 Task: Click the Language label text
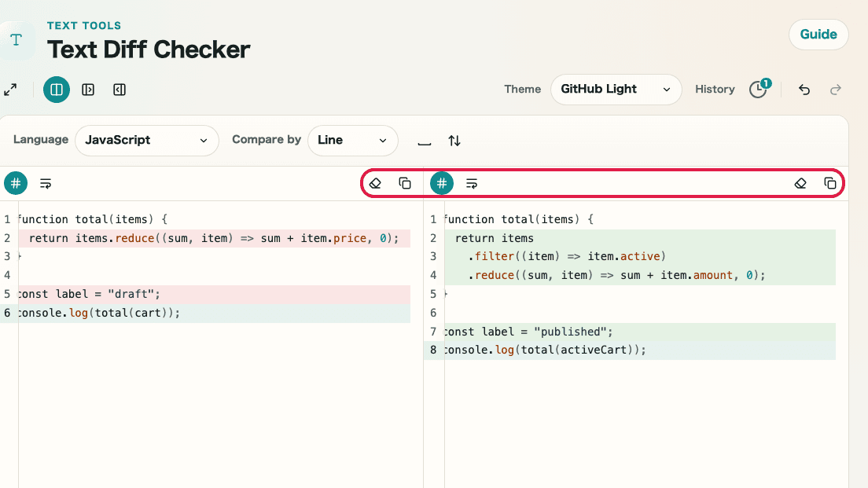[40, 139]
